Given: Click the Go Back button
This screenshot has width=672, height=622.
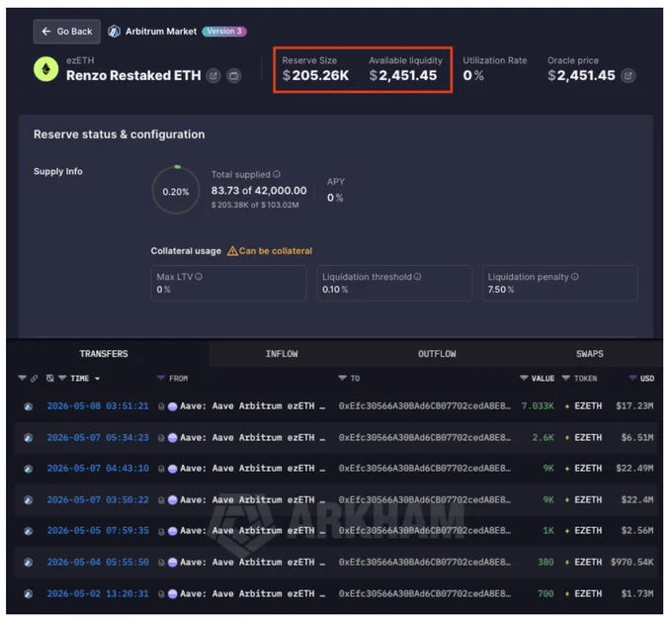Looking at the screenshot, I should [67, 32].
